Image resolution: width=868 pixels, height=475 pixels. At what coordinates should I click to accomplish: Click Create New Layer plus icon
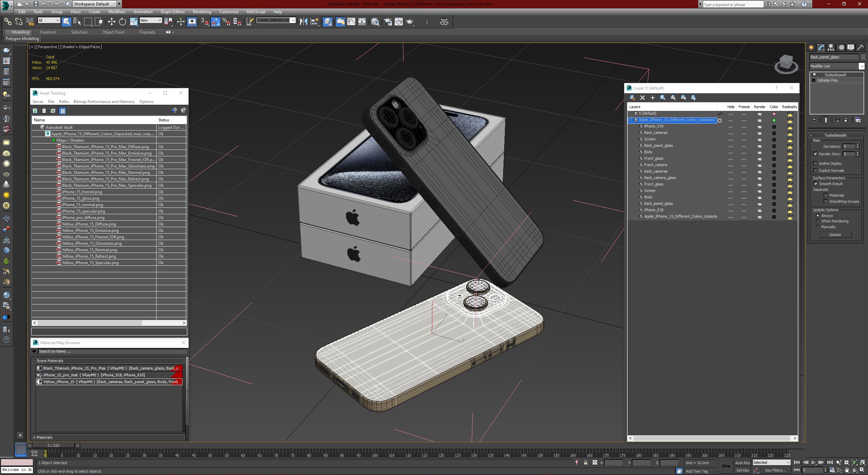point(652,98)
